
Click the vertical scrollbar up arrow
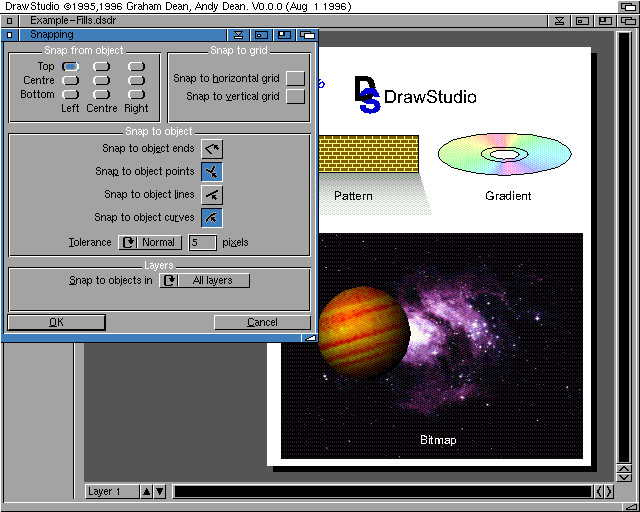[624, 469]
